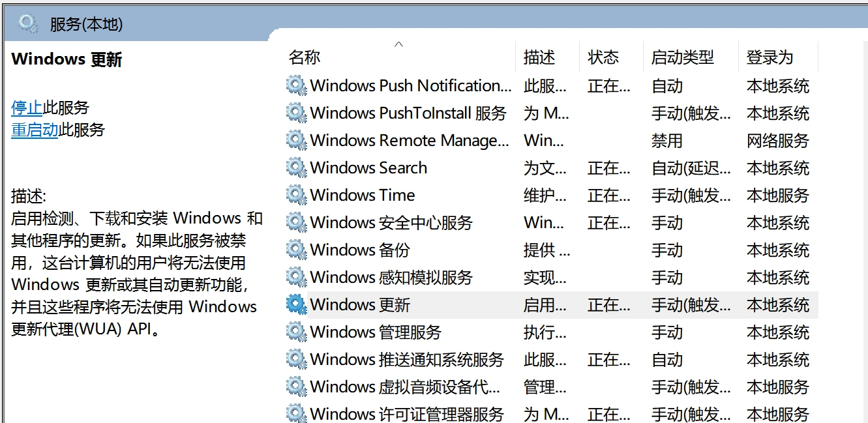Select the Windows 虚拟音频设备代理 service entry

(x=404, y=387)
